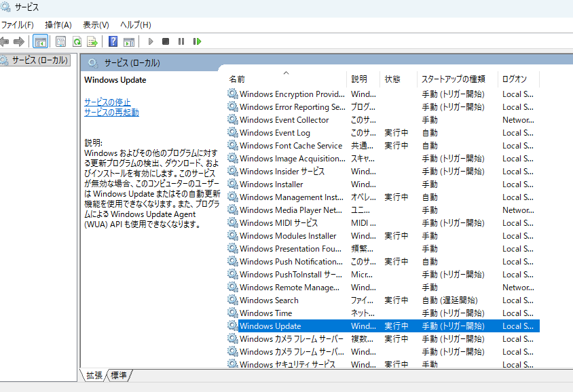
Task: Select the Windows Encryption Provid... service row
Action: coord(383,94)
